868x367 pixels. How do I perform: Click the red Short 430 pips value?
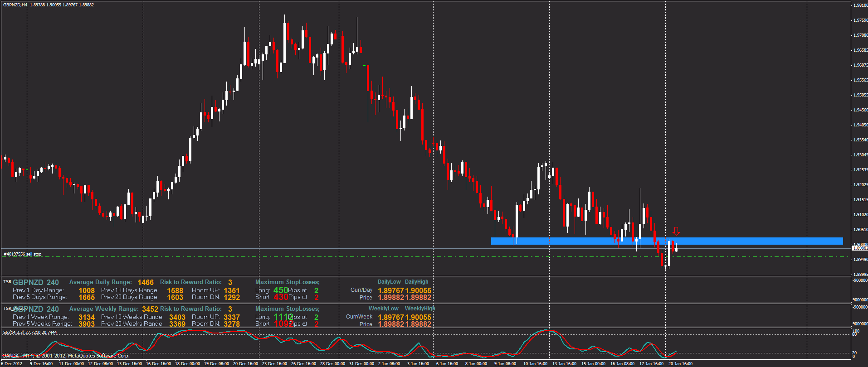[281, 297]
